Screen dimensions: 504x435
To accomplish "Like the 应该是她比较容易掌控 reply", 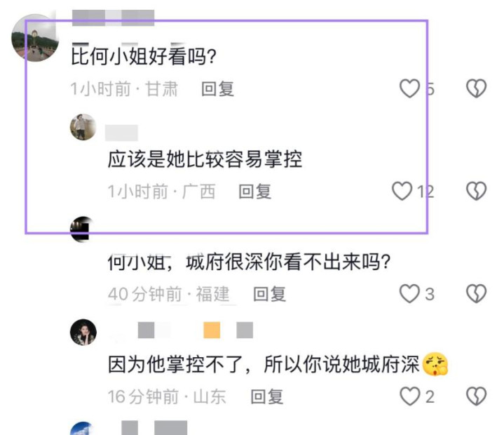I will coord(402,191).
